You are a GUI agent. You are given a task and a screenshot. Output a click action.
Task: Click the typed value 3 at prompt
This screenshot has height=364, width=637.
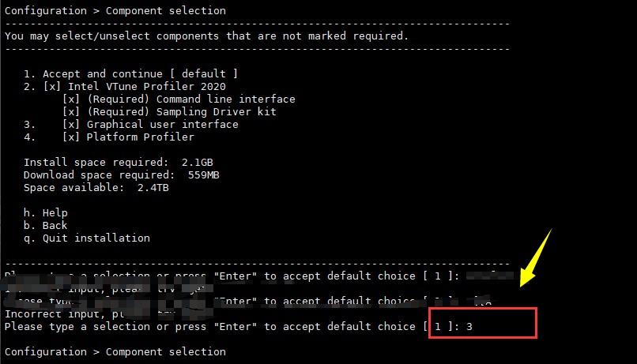pos(469,327)
